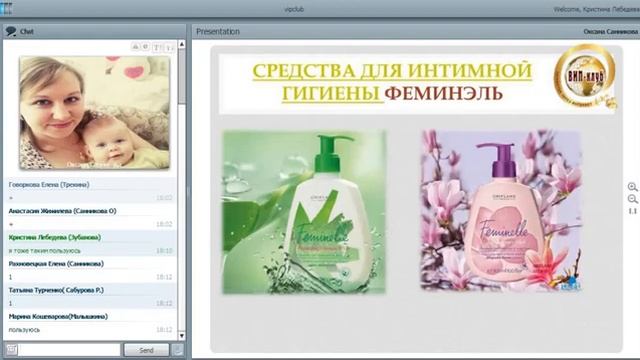The width and height of the screenshot is (640, 360).
Task: Click the gold ВИП-клуб logo
Action: tap(585, 77)
